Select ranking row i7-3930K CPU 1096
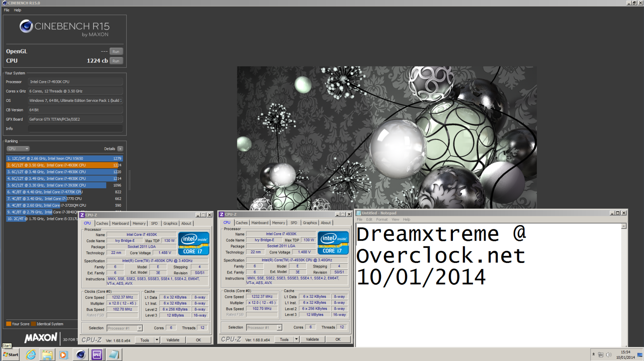644x361 pixels. click(64, 185)
